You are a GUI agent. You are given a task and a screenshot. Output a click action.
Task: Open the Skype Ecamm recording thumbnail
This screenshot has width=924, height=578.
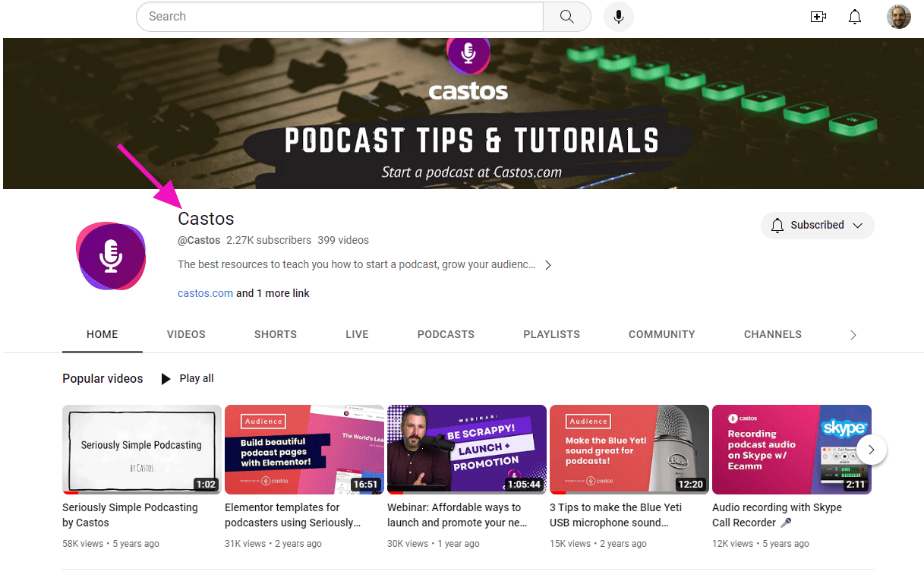pyautogui.click(x=792, y=450)
